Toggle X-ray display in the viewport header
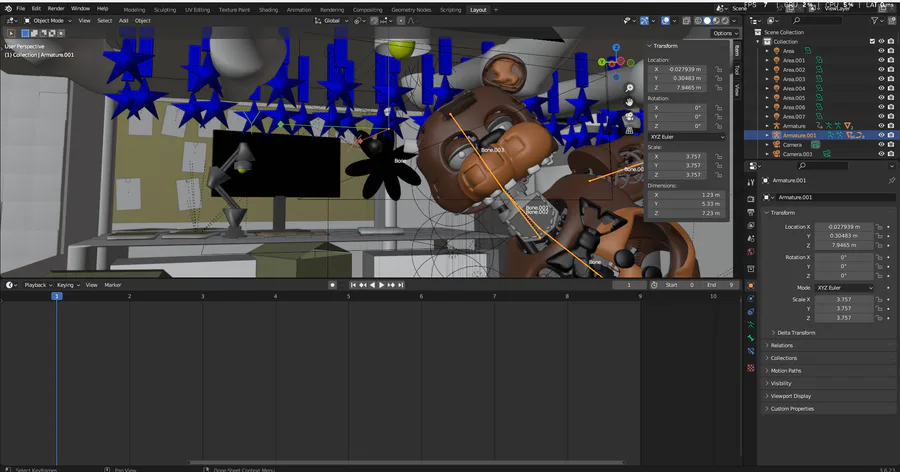The image size is (900, 472). coord(686,21)
